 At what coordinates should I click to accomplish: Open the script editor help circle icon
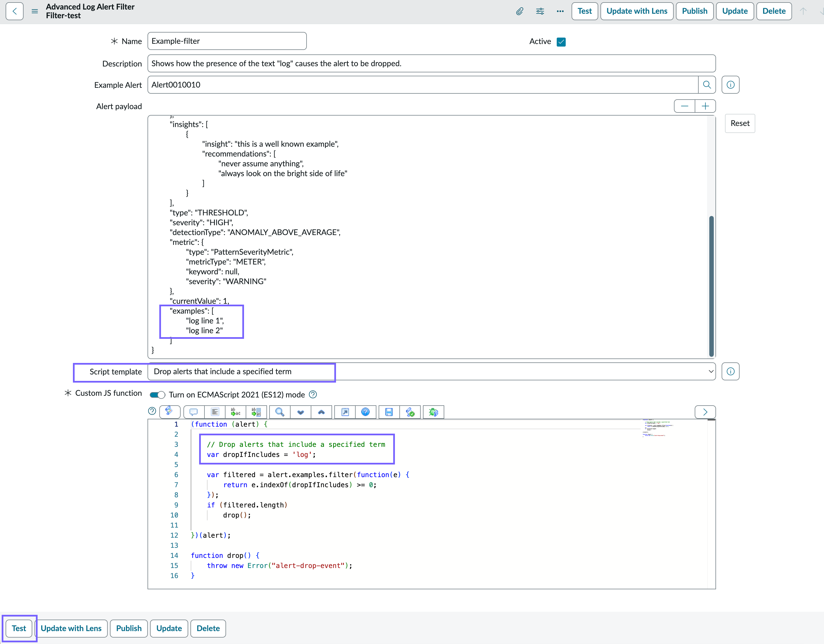point(152,411)
